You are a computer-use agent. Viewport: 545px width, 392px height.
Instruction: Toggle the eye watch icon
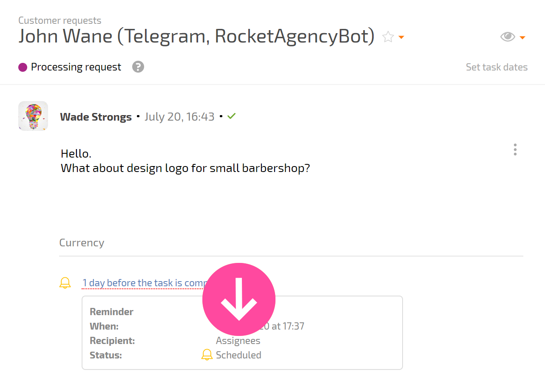(508, 37)
